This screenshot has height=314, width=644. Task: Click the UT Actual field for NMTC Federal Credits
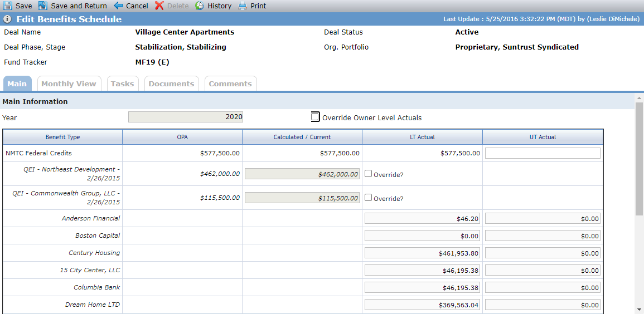[543, 153]
